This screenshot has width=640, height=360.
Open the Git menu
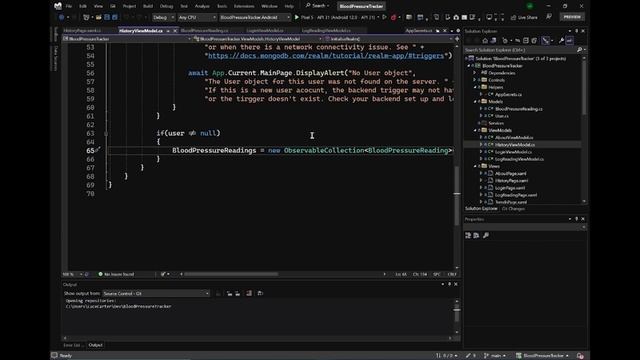click(113, 6)
